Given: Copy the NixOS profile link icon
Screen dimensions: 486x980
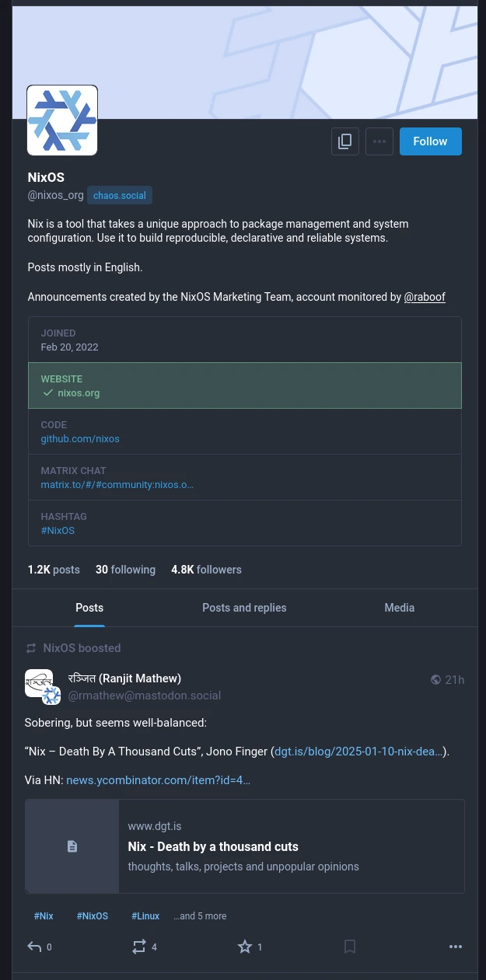Looking at the screenshot, I should click(x=345, y=141).
